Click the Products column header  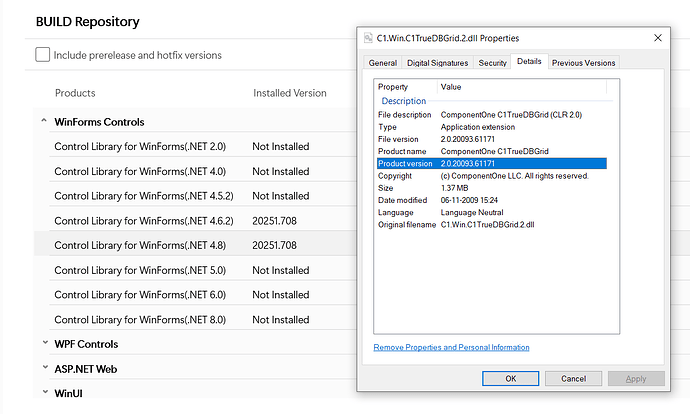pyautogui.click(x=75, y=93)
